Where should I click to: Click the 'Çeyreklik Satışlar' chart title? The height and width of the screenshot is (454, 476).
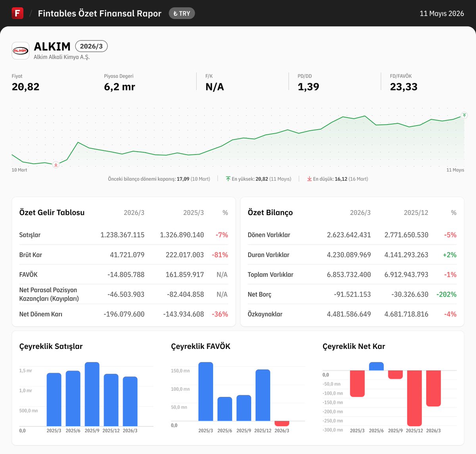point(51,347)
